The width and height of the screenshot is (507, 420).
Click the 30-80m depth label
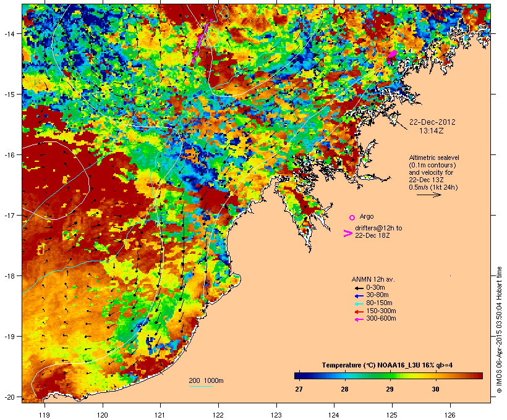click(377, 295)
